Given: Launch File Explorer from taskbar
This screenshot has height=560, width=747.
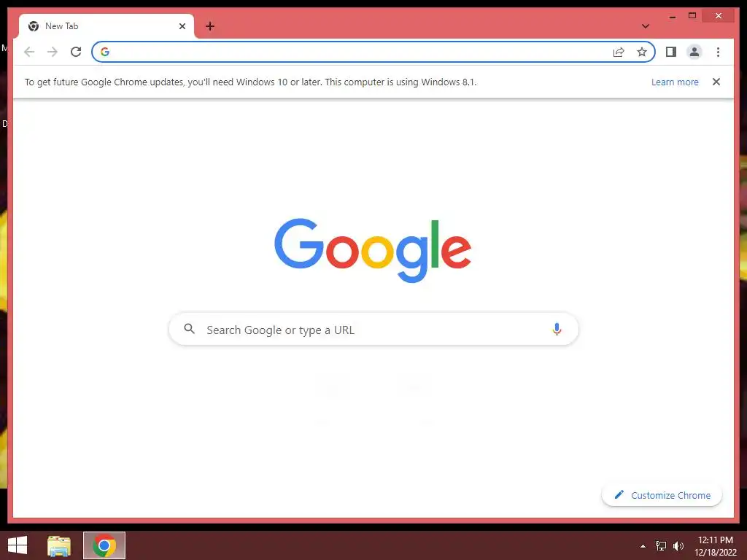Looking at the screenshot, I should [x=59, y=545].
